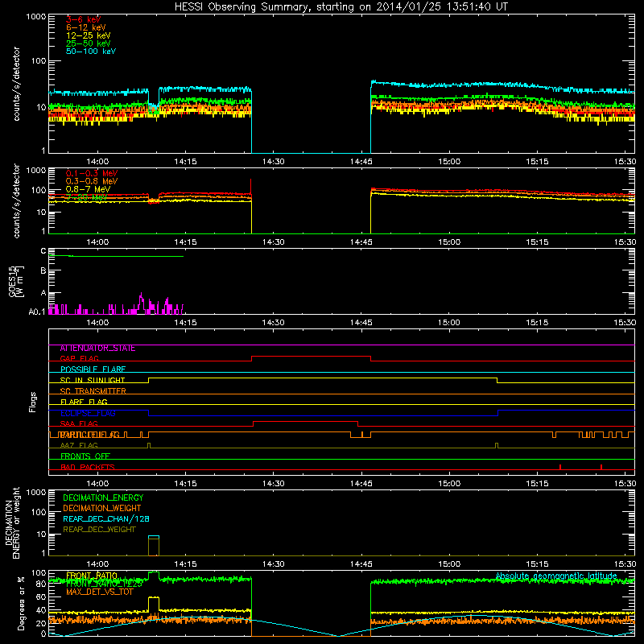
Task: Click the olive REAR_DEC_WEIGHT legend label
Action: click(99, 530)
